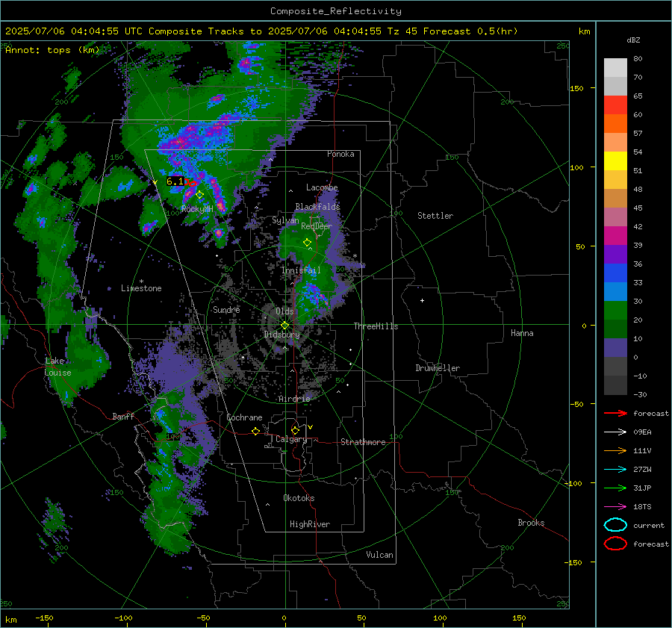Screen dimensions: 672x628
Task: Click the Ponoka city label
Action: pos(340,154)
